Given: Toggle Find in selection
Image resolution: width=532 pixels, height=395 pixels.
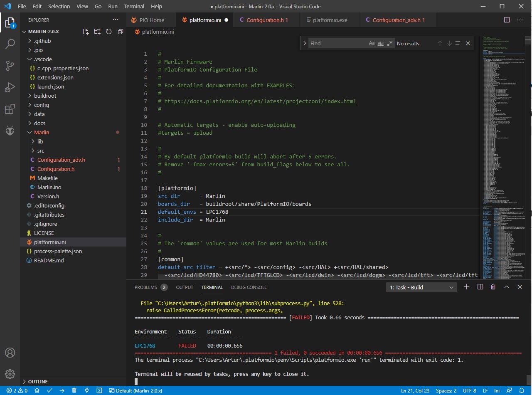Looking at the screenshot, I should click(x=458, y=43).
